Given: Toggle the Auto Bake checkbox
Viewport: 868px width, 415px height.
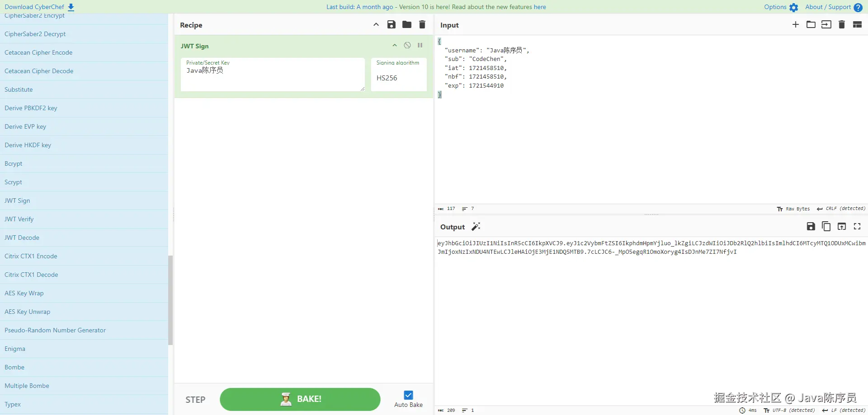Looking at the screenshot, I should (409, 395).
